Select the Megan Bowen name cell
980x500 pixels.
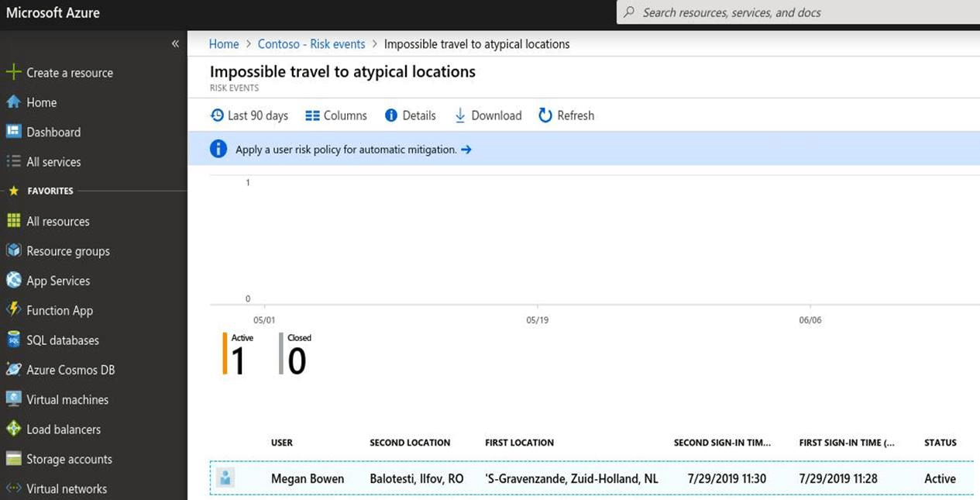point(308,479)
